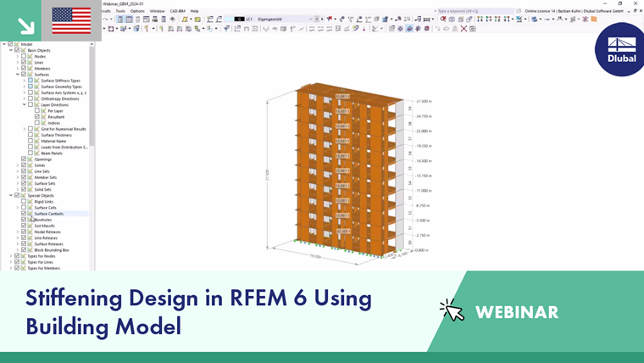Collapse the Surfaces node

pyautogui.click(x=18, y=75)
